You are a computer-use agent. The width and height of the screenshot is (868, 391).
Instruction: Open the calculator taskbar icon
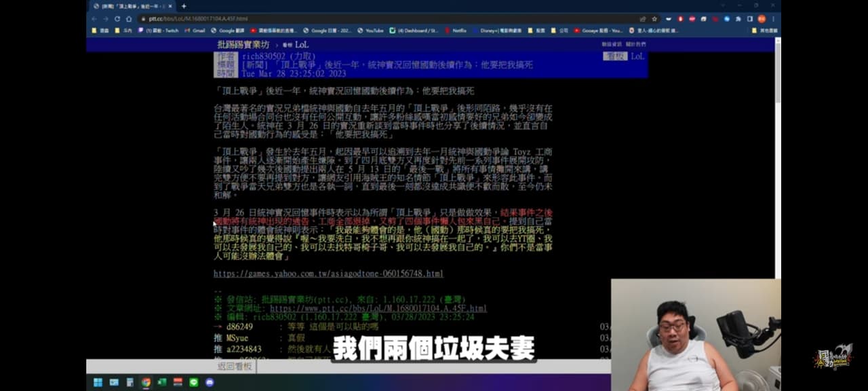click(x=130, y=382)
